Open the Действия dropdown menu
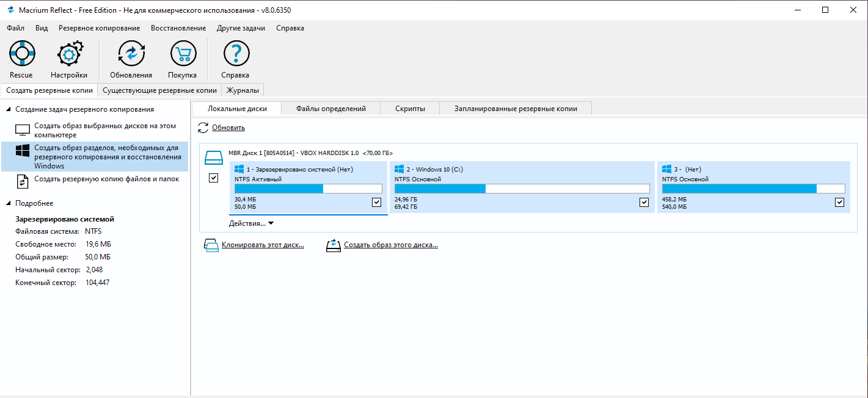Viewport: 868px width, 398px height. coord(251,223)
